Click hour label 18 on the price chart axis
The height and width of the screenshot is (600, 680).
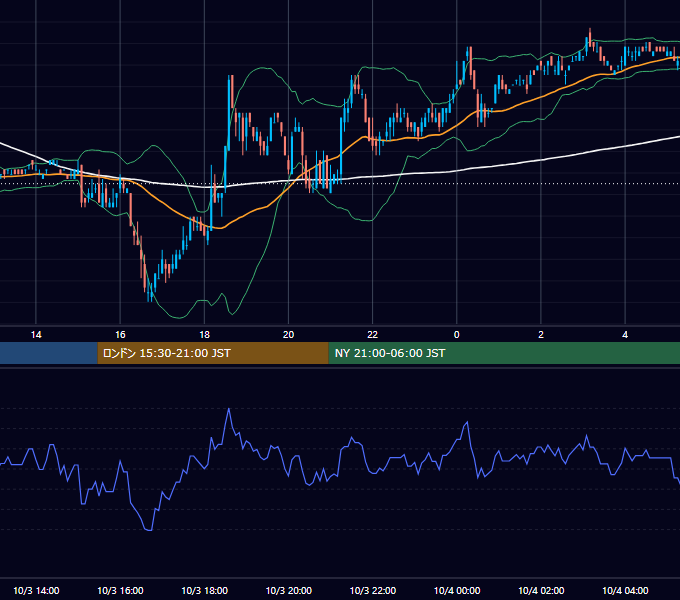tap(204, 335)
